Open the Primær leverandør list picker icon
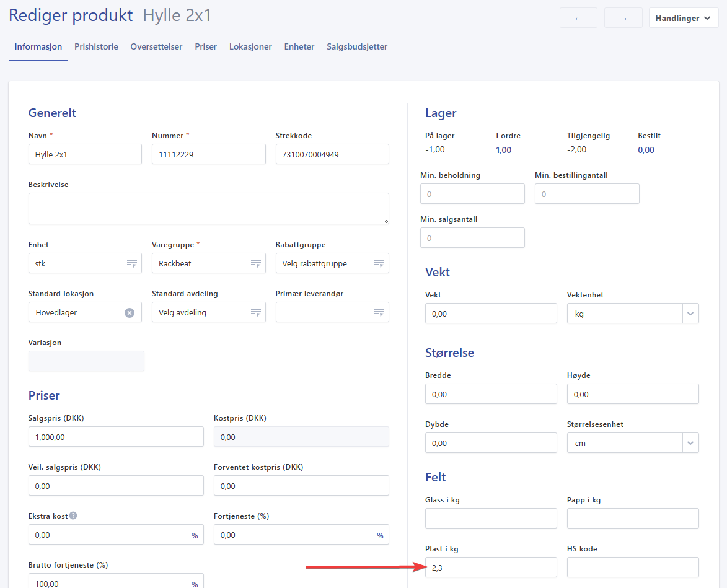 [379, 313]
